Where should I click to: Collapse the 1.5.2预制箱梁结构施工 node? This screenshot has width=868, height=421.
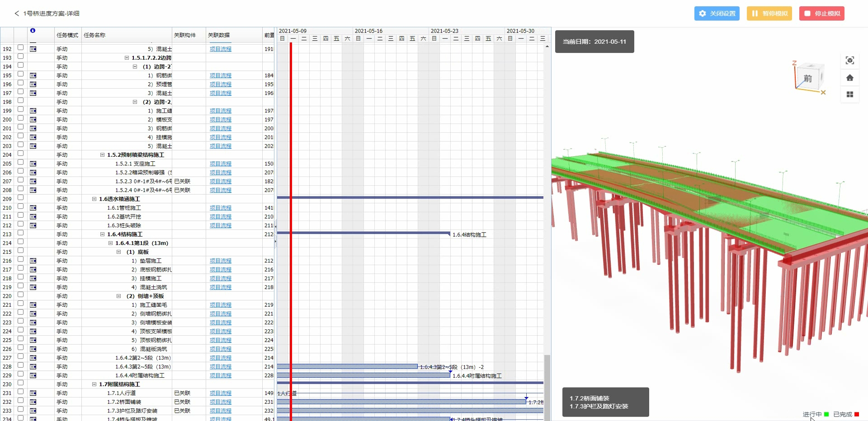(x=103, y=155)
